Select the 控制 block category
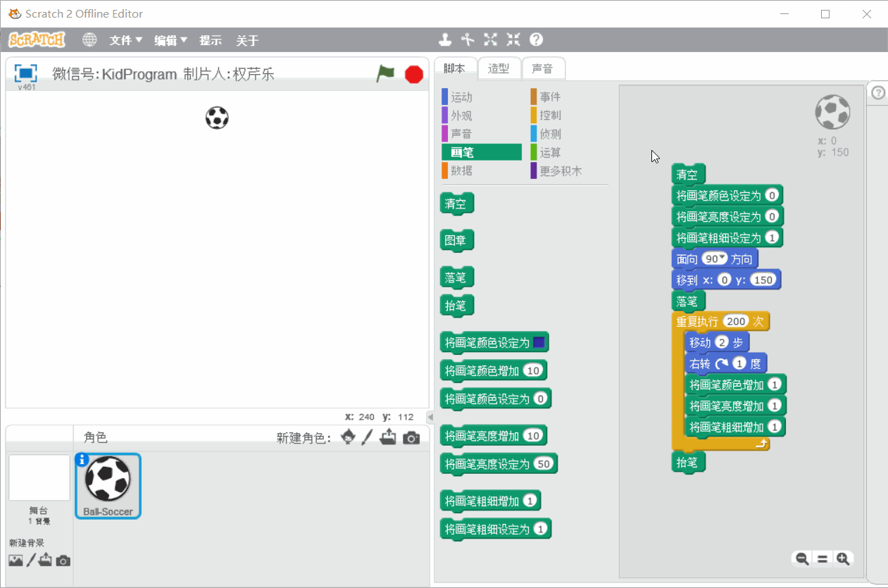 click(x=569, y=115)
